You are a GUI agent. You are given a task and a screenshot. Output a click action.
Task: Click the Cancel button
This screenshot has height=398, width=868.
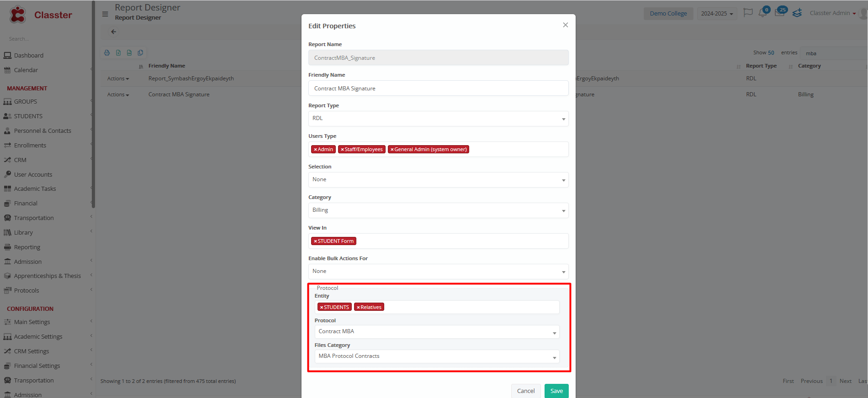(525, 391)
